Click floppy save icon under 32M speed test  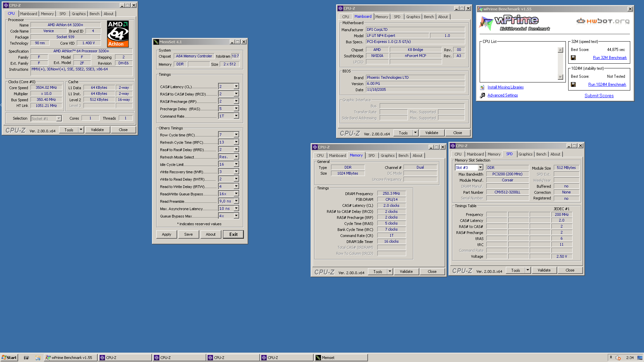click(573, 58)
